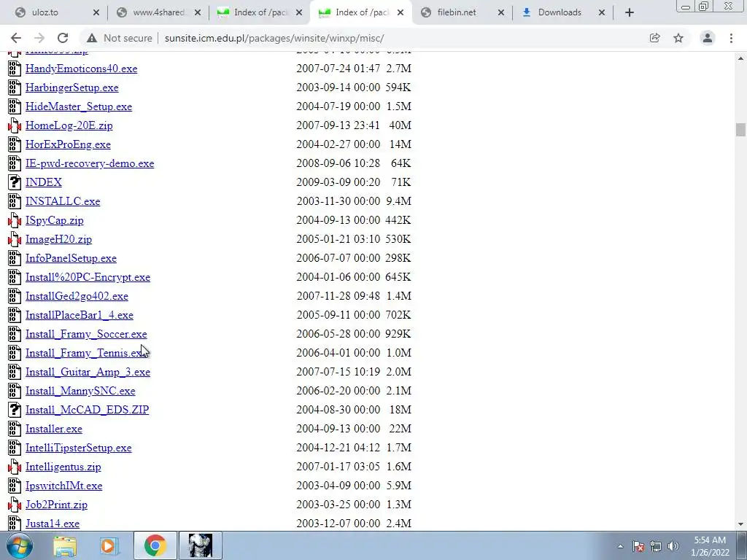The height and width of the screenshot is (560, 747).
Task: Click the zip icon beside Intelligentus.zip
Action: [x=15, y=467]
